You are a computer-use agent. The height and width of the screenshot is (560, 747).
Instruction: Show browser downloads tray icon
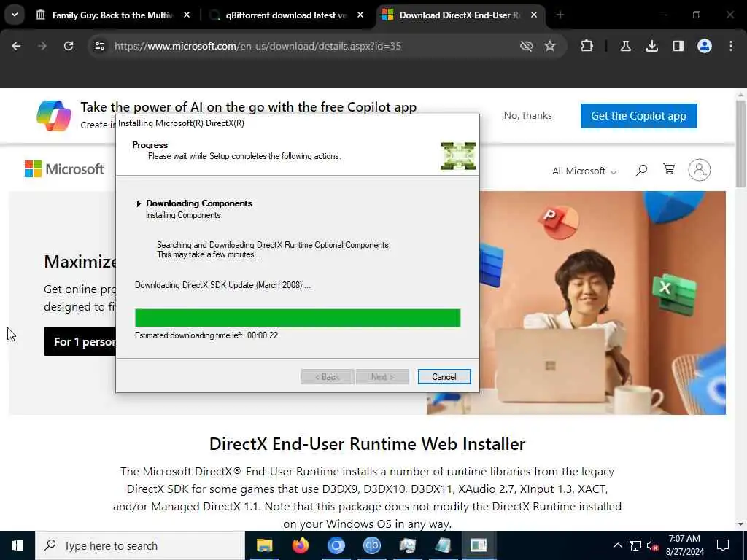(x=651, y=46)
